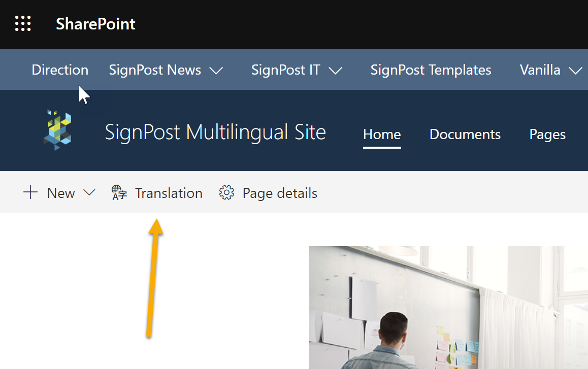Image resolution: width=588 pixels, height=369 pixels.
Task: Expand the New command dropdown
Action: (89, 193)
